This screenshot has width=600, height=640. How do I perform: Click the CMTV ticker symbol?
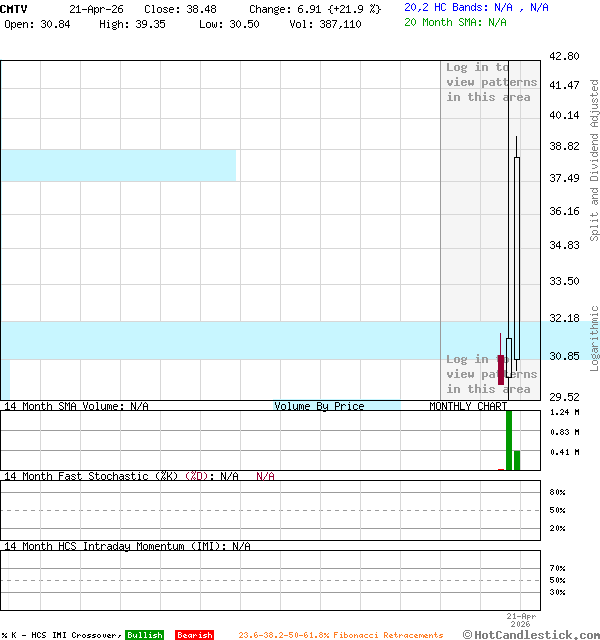click(x=14, y=9)
